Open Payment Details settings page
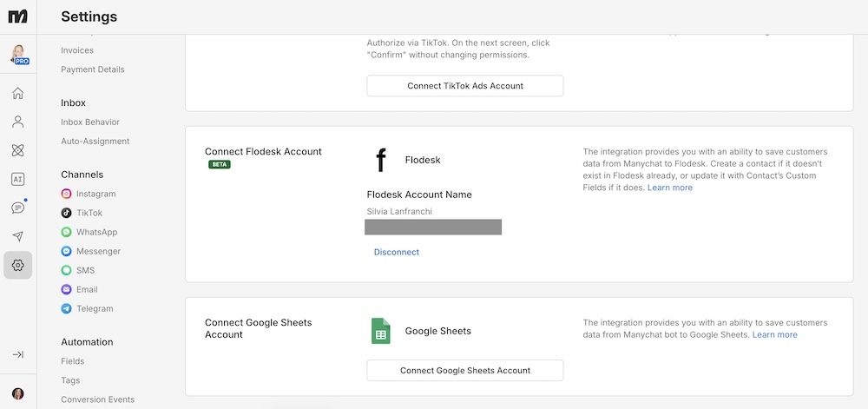 coord(93,69)
